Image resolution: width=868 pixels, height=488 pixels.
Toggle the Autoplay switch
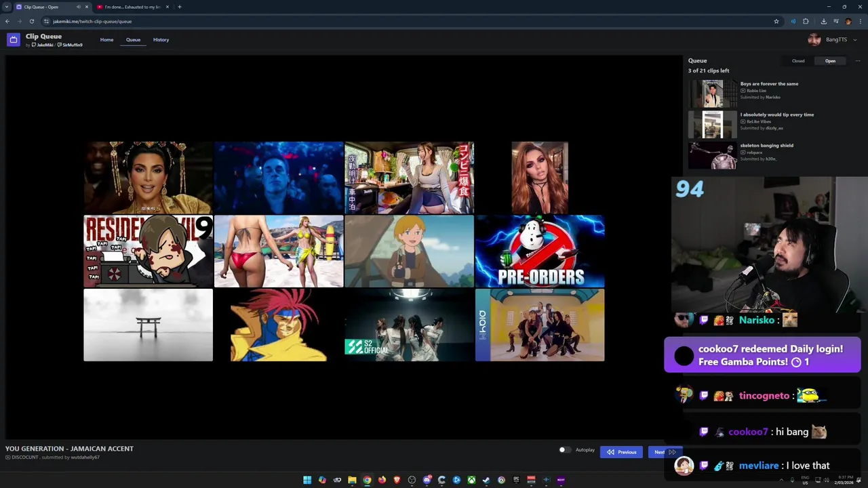click(x=564, y=450)
